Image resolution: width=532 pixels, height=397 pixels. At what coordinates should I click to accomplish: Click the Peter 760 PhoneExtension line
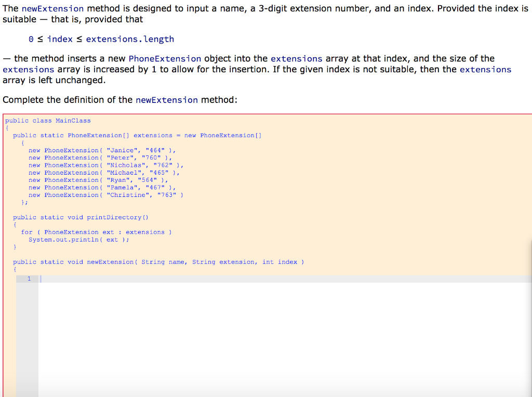coord(99,157)
